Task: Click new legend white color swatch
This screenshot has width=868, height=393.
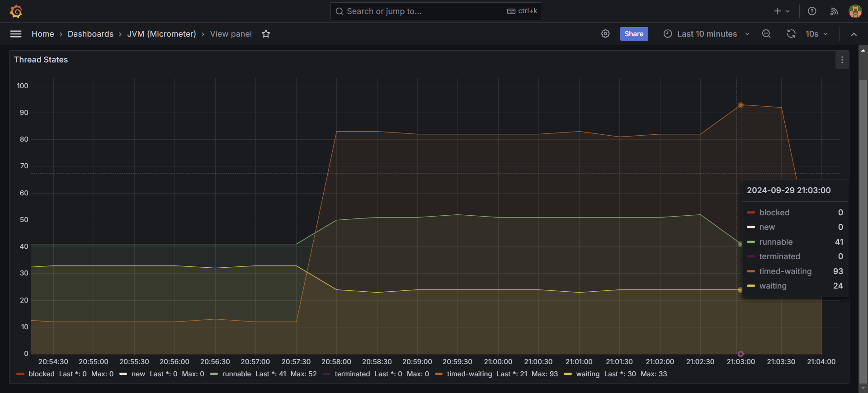Action: (x=123, y=374)
